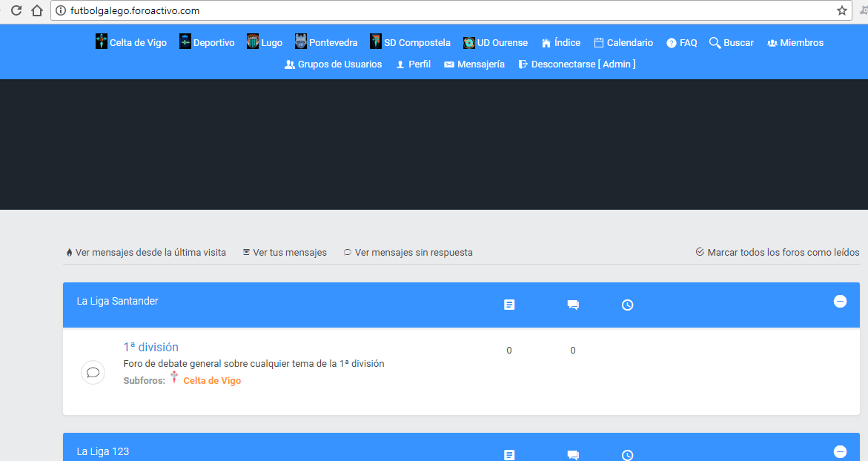This screenshot has width=868, height=461.
Task: Click the clock icon in La Liga Santander header
Action: pos(627,305)
